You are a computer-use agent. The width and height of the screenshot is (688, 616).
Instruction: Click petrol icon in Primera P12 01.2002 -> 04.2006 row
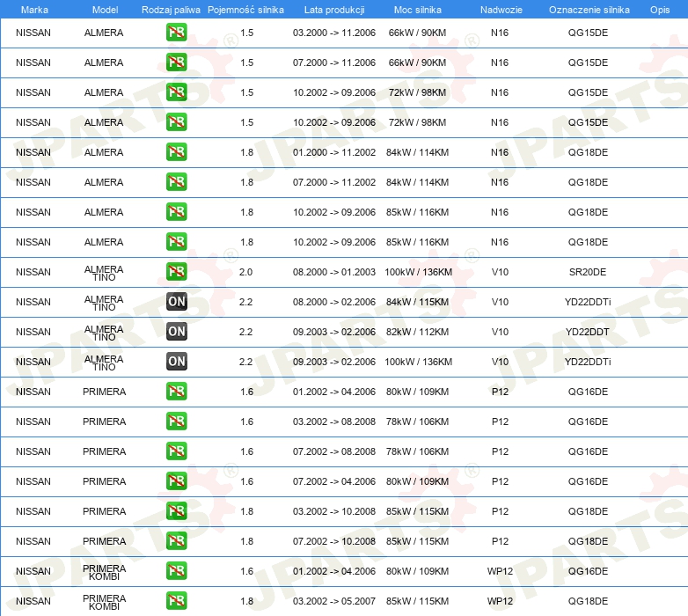point(176,392)
